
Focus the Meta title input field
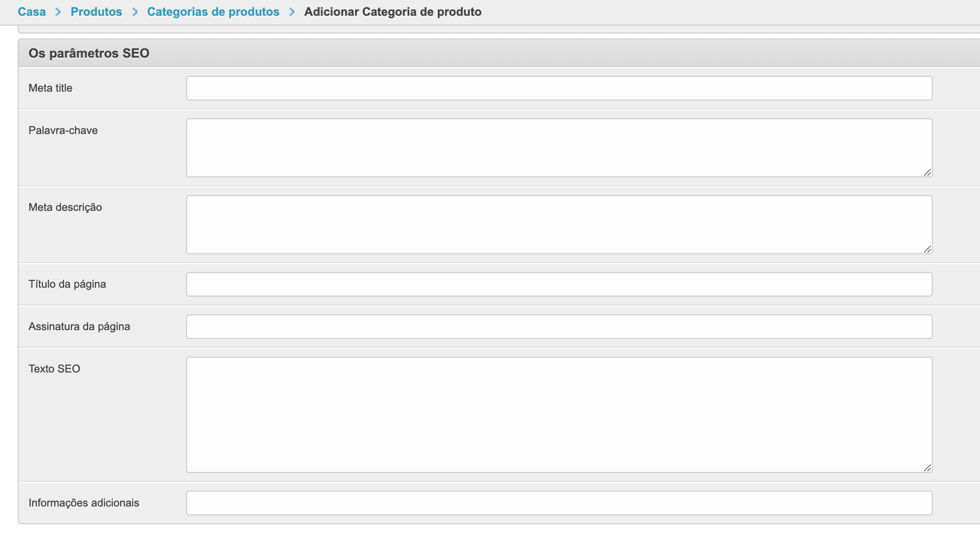point(559,88)
